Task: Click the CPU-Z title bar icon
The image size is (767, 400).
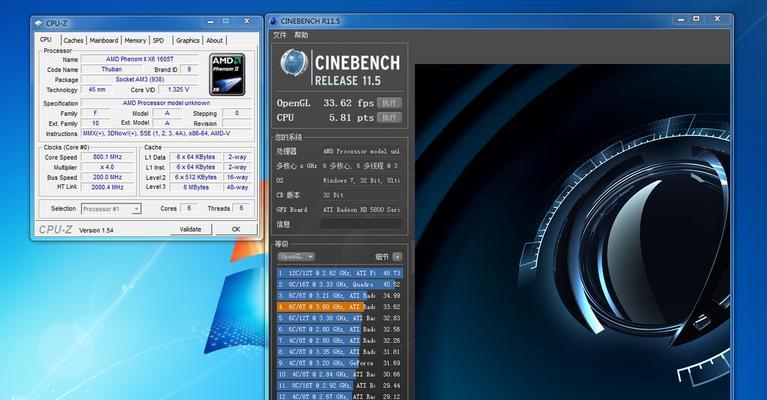Action: pos(39,23)
